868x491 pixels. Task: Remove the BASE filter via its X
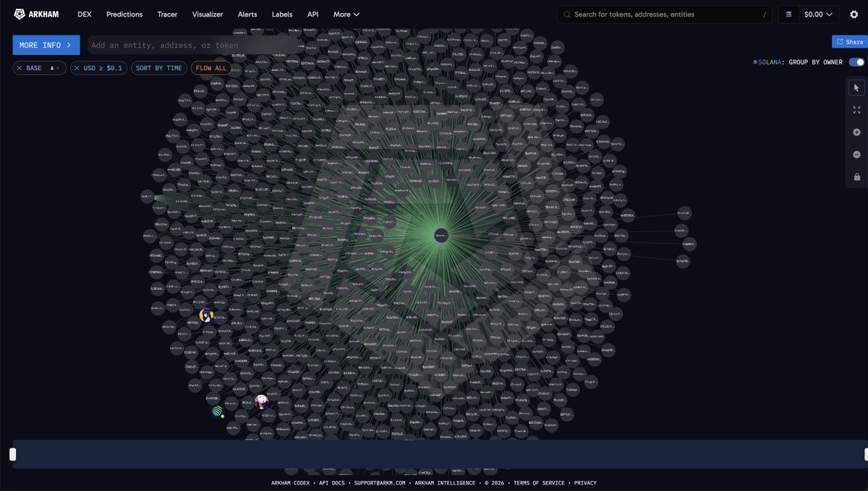click(20, 68)
